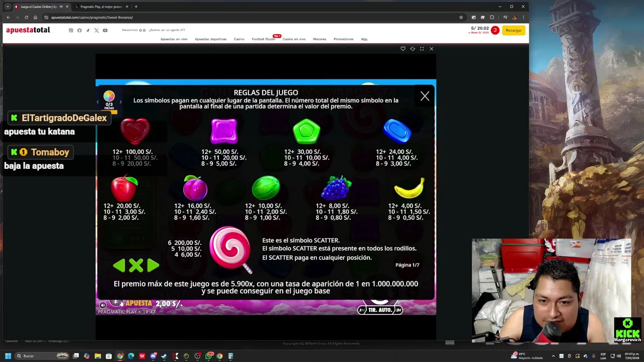The height and width of the screenshot is (362, 644).
Task: Click the green watermelon symbol
Action: pos(266,188)
